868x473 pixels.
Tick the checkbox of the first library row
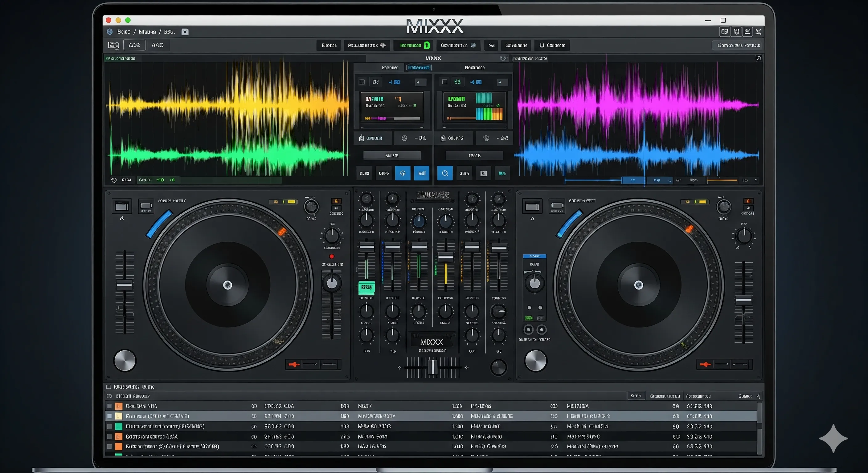coord(109,406)
